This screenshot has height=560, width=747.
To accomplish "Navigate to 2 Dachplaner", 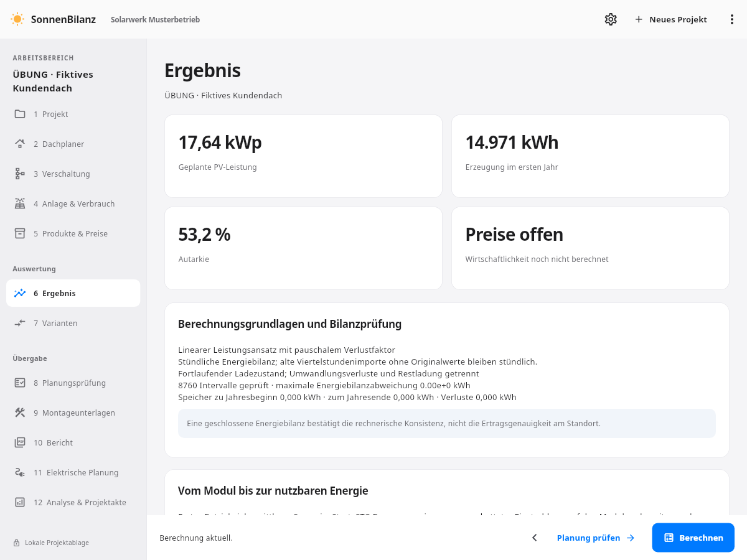I will click(x=73, y=144).
